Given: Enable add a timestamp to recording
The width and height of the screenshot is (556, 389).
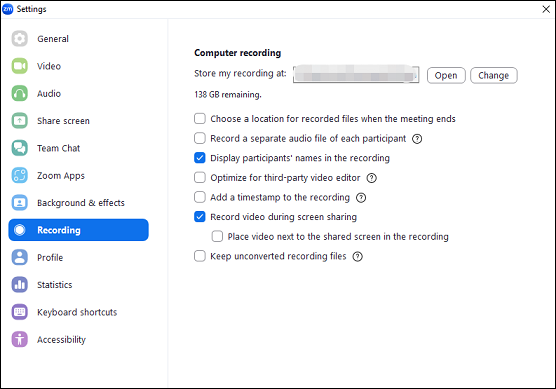Looking at the screenshot, I should (200, 197).
